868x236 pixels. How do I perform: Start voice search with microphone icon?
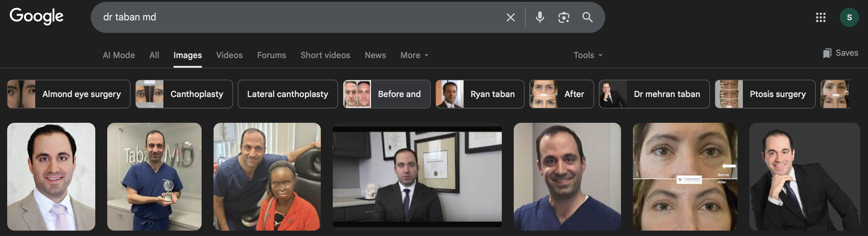pos(540,17)
